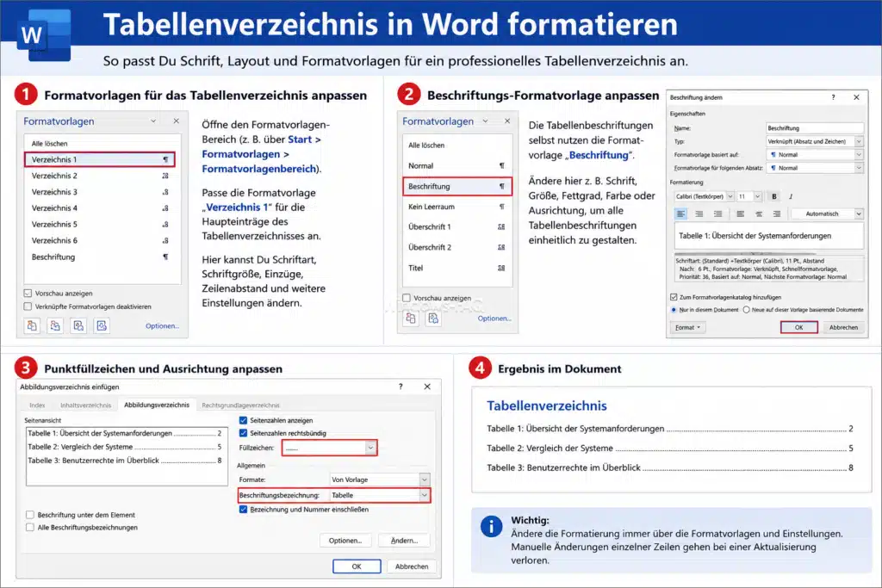Screen dimensions: 882x588
Task: Close the Formatvorlagen pane containing Überschrift styles
Action: 507,121
